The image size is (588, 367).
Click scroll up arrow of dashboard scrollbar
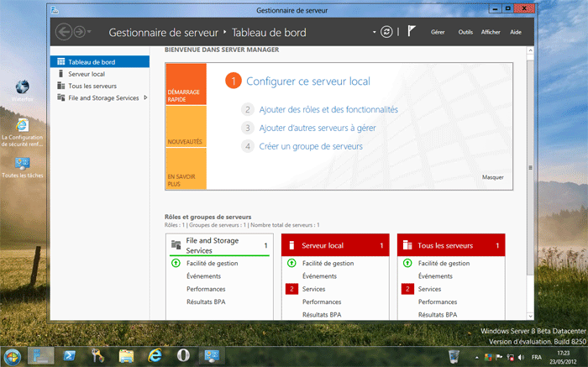(530, 50)
